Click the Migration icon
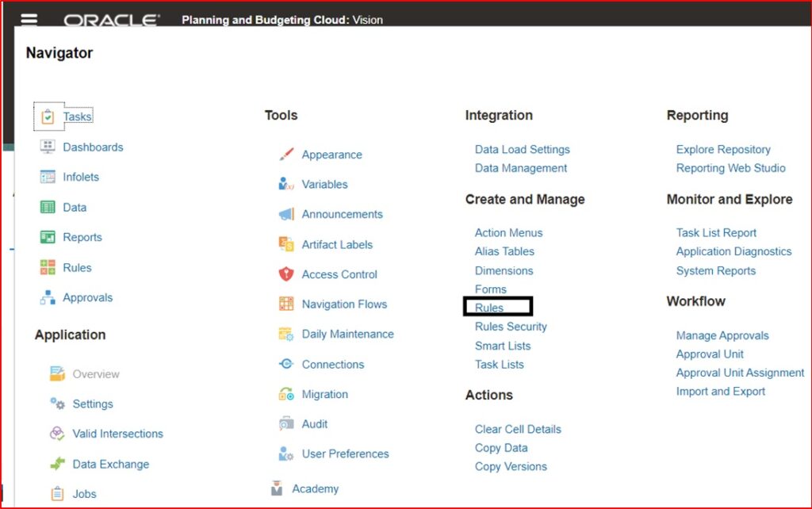 286,394
